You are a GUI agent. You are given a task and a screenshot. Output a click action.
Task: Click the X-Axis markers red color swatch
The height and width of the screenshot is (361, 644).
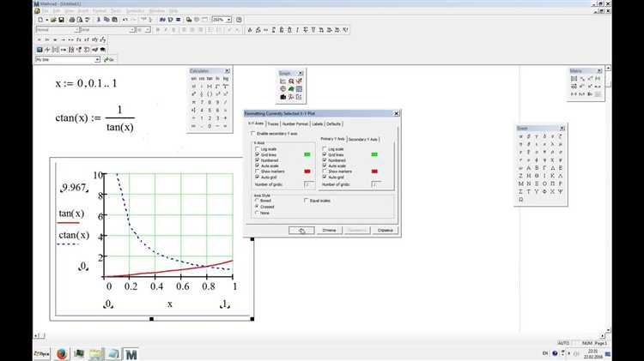click(x=307, y=171)
